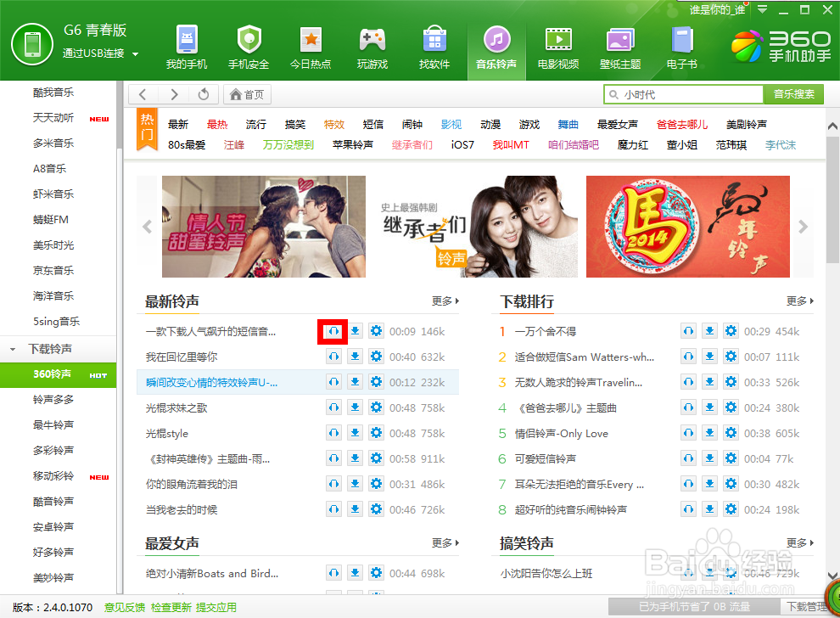Open 移动彩铃 in the sidebar
The image size is (840, 618).
pyautogui.click(x=53, y=476)
